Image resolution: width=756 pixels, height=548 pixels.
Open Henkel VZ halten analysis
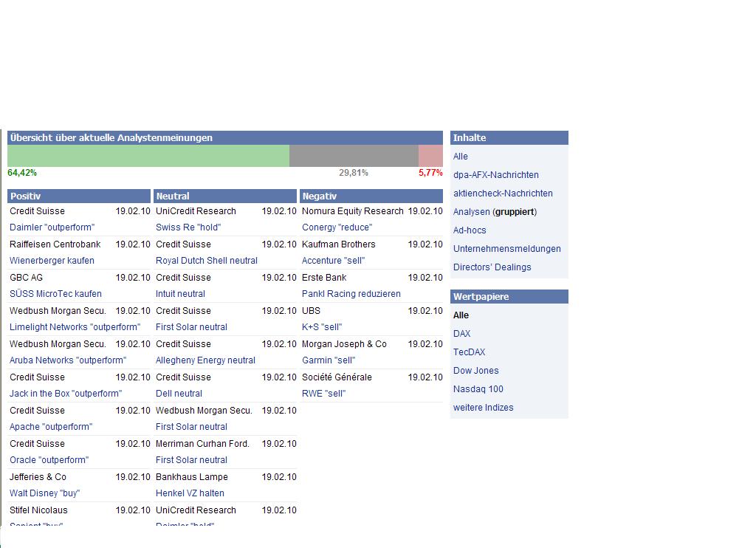190,493
